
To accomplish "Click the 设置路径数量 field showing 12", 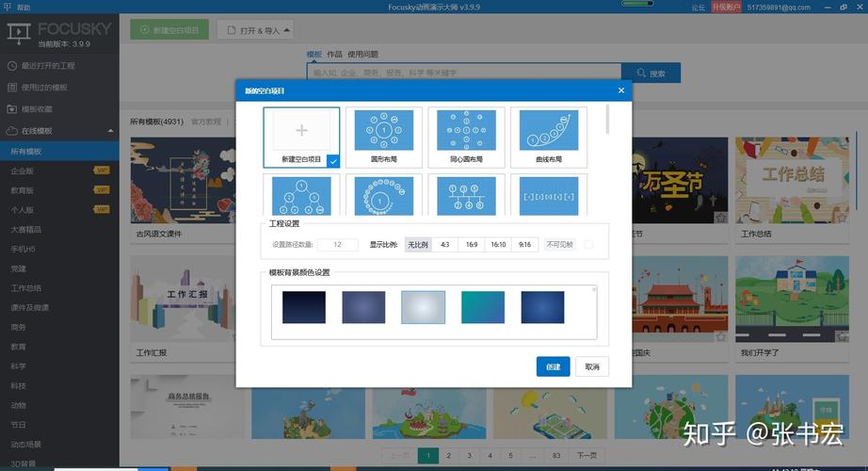I will click(x=338, y=244).
